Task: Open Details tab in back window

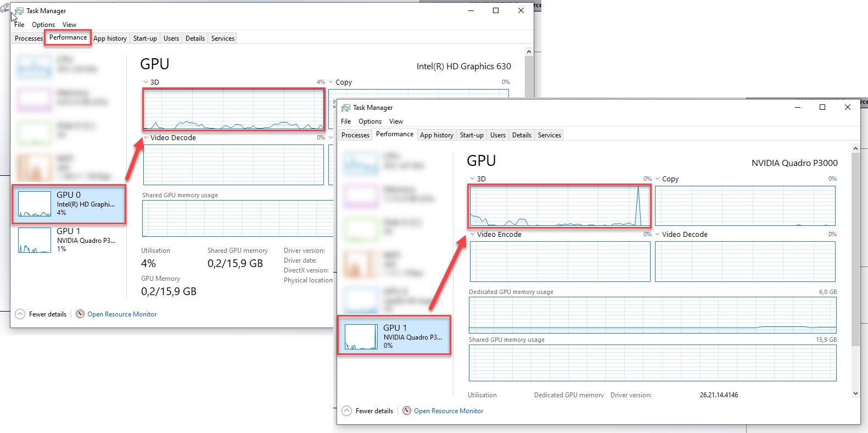Action: (195, 38)
